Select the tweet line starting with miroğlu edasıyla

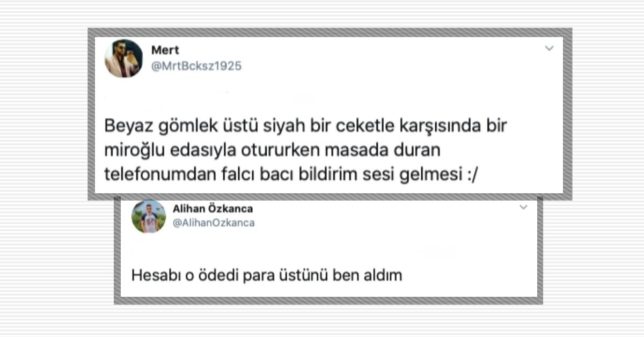272,151
